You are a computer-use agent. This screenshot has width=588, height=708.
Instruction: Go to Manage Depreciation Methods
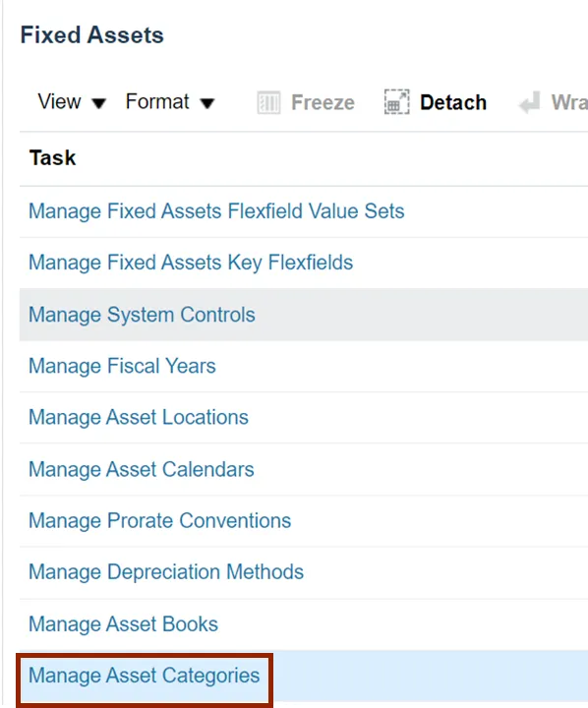coord(166,572)
